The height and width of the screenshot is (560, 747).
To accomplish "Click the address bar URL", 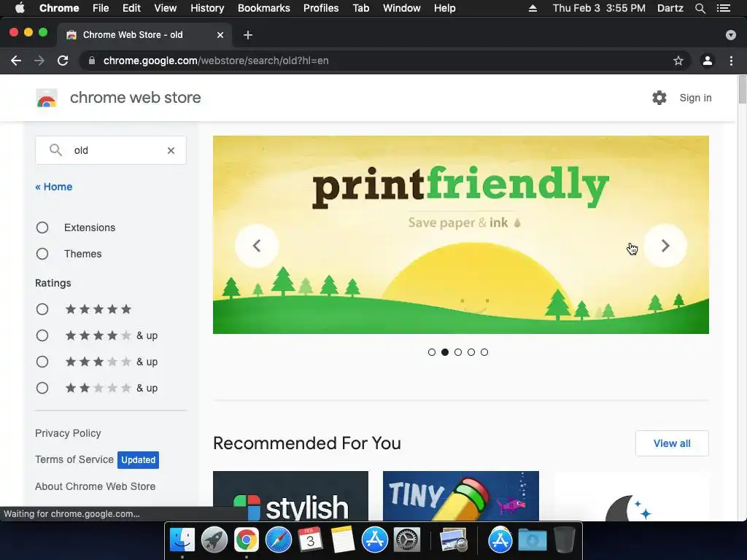I will (216, 61).
